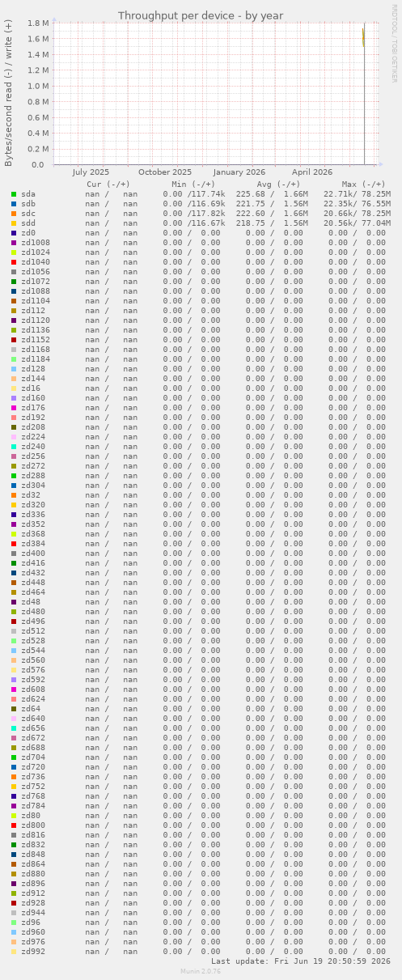Select the zd176 legend entry
The image size is (402, 980).
pyautogui.click(x=33, y=408)
